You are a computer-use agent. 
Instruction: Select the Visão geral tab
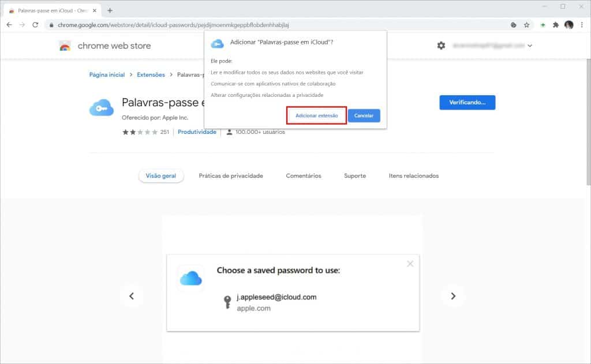pos(161,176)
